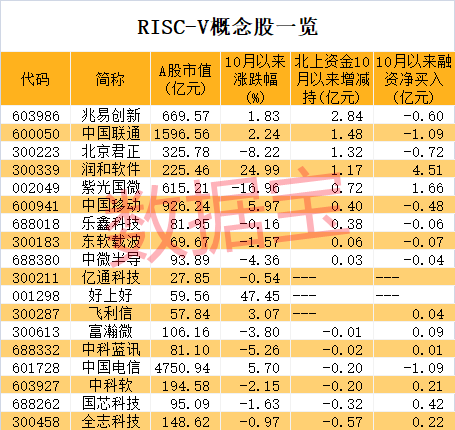This screenshot has width=455, height=430.
Task: Select the financing value 1.66
Action: pos(428,188)
